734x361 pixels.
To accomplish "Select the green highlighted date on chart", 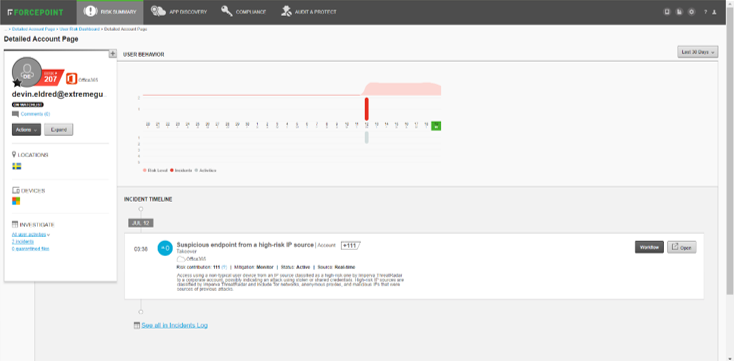I will click(436, 125).
